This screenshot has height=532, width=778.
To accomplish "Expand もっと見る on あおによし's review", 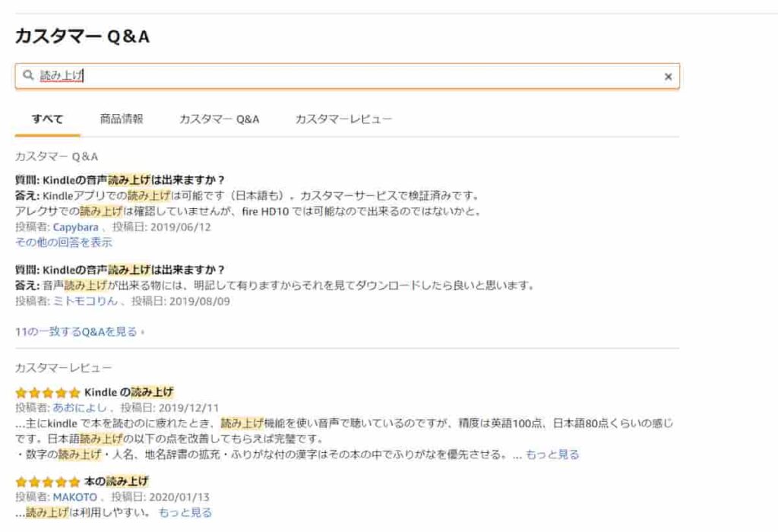I will coord(552,454).
